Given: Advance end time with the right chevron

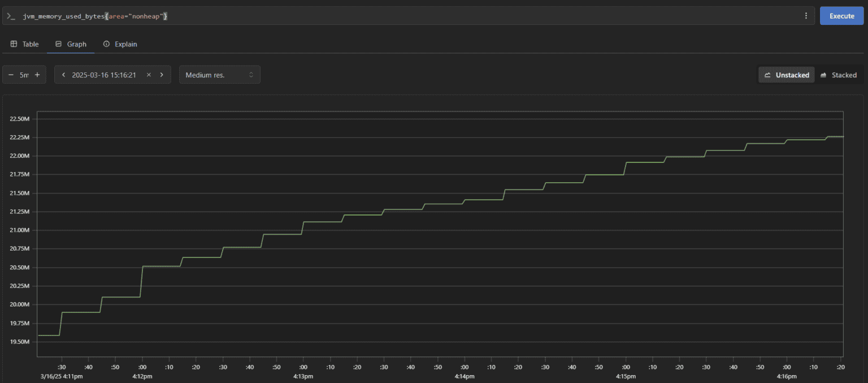Looking at the screenshot, I should point(162,75).
